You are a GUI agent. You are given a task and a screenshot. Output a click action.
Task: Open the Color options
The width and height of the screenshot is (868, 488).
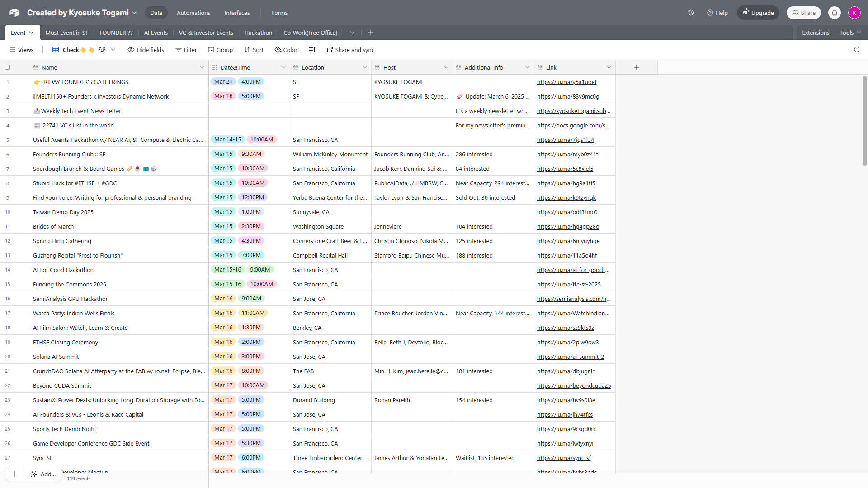pyautogui.click(x=286, y=50)
